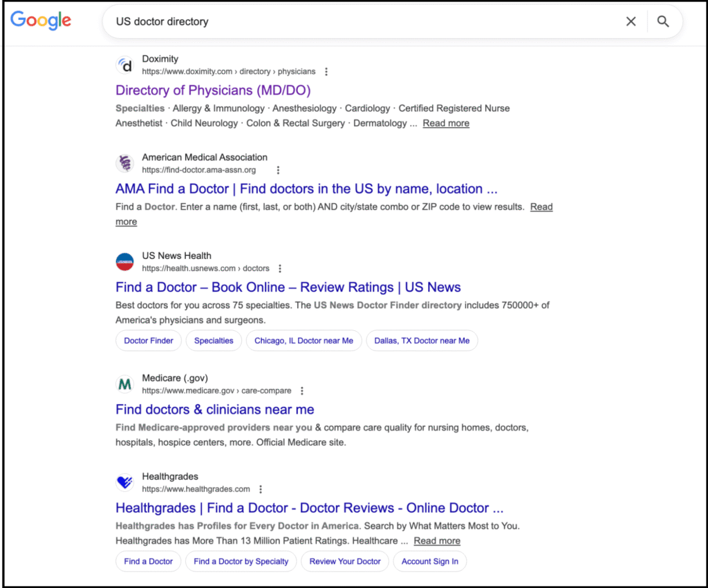Click the magnifying glass search icon
The image size is (708, 588).
click(663, 21)
